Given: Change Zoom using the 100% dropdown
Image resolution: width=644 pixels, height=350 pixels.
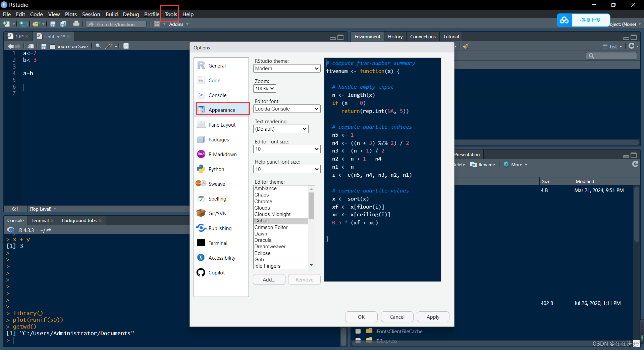Looking at the screenshot, I should (264, 88).
